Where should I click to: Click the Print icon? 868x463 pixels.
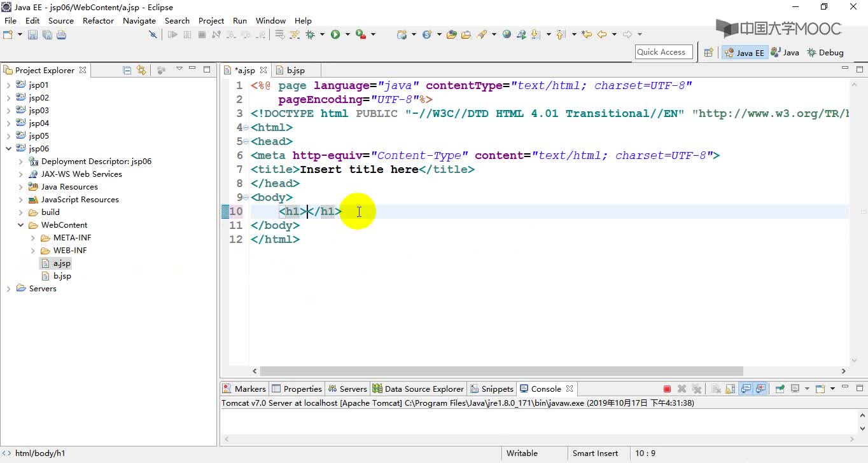pyautogui.click(x=61, y=34)
